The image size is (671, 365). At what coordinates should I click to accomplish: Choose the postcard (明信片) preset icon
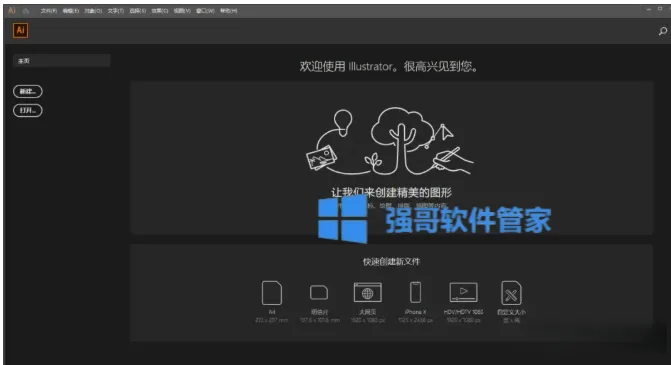click(x=319, y=293)
